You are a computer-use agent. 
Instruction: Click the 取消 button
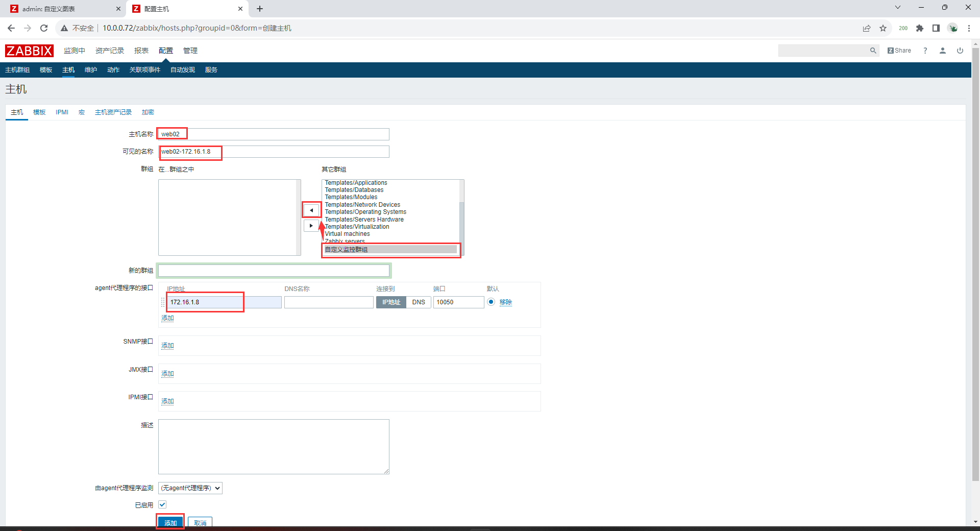point(200,523)
